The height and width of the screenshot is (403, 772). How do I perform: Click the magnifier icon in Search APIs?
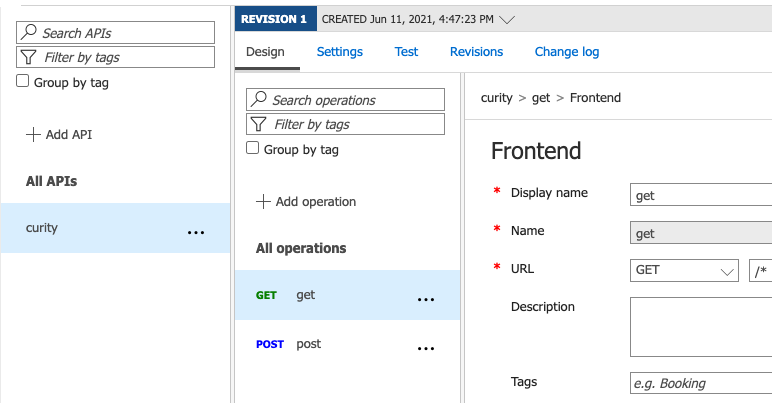pyautogui.click(x=29, y=31)
